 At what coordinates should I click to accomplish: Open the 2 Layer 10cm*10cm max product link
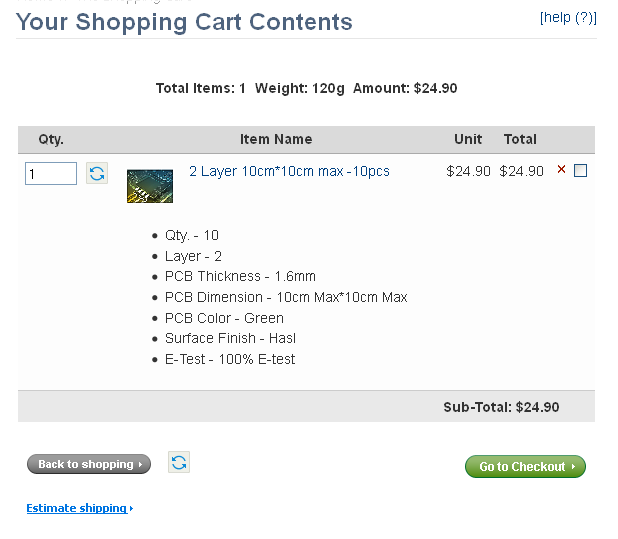coord(289,171)
